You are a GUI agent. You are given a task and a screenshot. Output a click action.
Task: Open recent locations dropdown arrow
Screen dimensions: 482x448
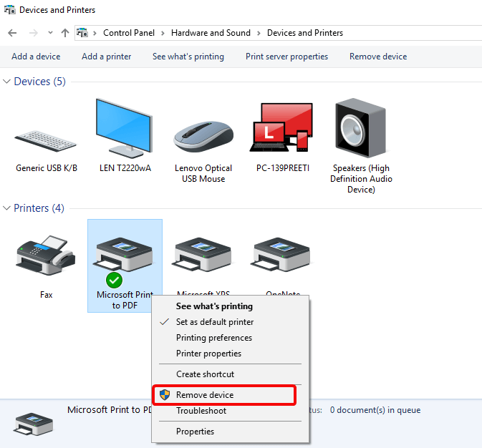(x=50, y=33)
